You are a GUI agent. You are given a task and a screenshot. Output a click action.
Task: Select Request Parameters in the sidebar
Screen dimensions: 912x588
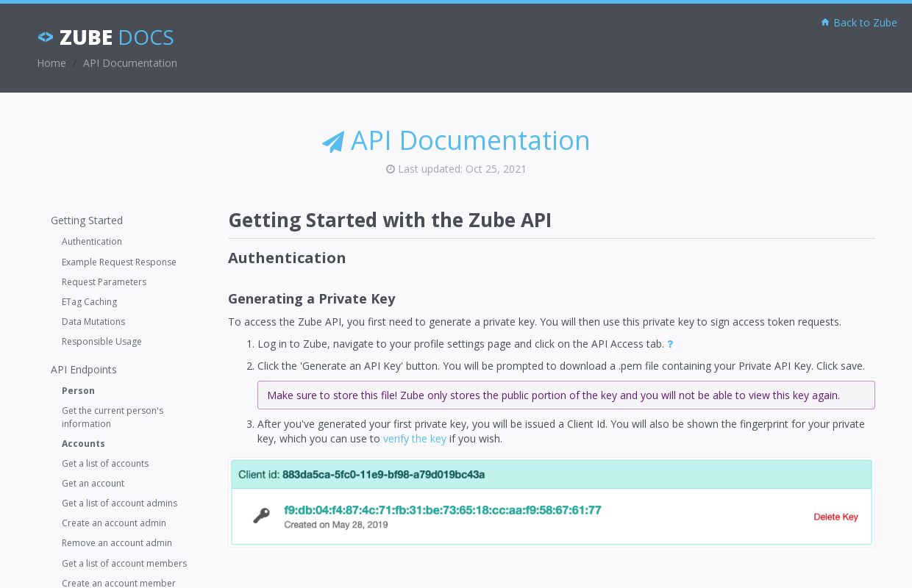coord(104,282)
